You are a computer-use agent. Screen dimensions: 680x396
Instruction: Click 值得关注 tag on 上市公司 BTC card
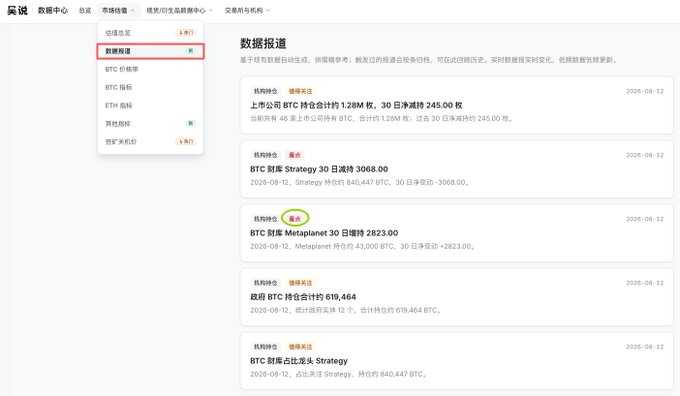tap(301, 91)
